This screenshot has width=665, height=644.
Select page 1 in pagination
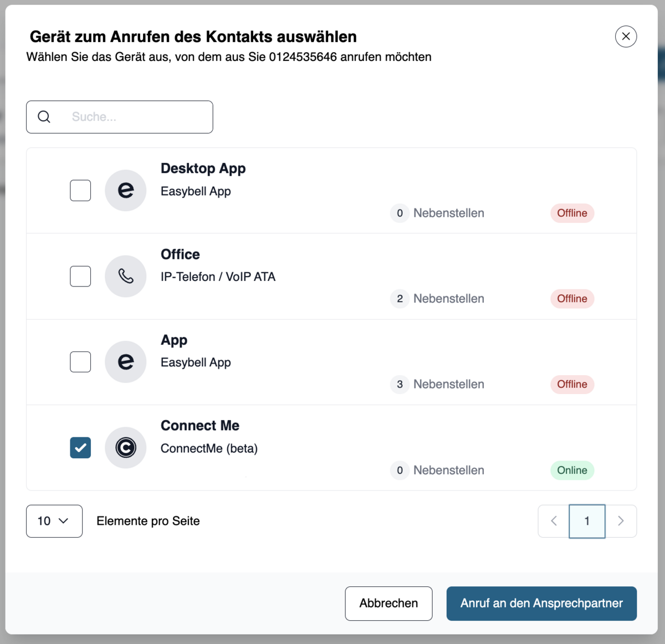[587, 521]
